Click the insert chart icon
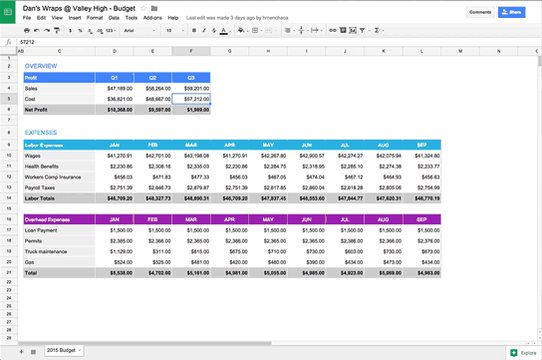542x360 pixels. pos(353,30)
